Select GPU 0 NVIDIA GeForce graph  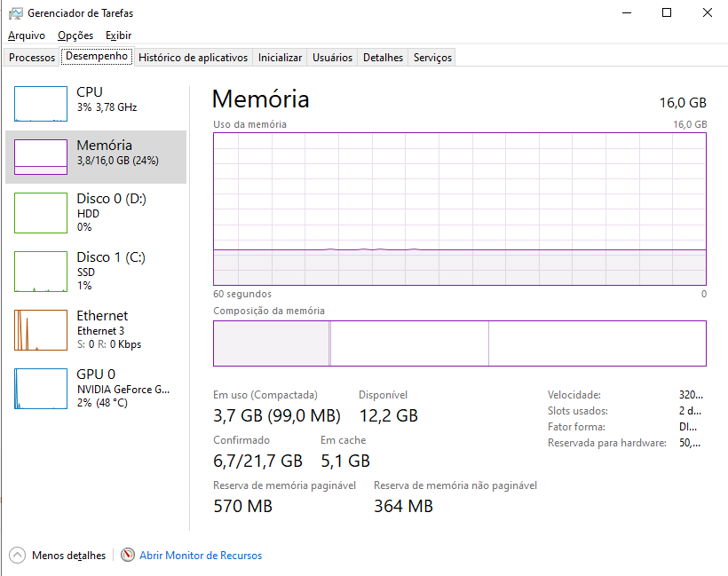[x=41, y=389]
